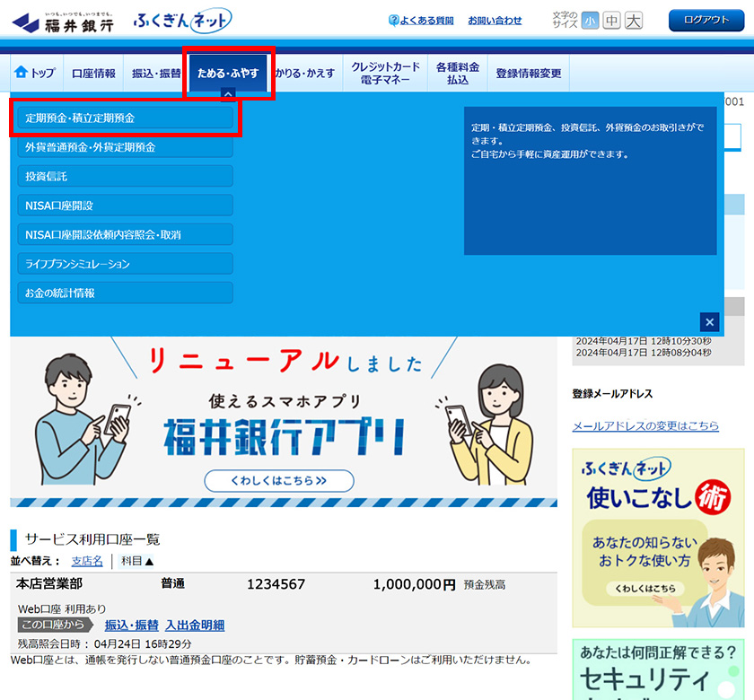Open 登録情報変更 menu tab
This screenshot has width=754, height=700.
(529, 73)
